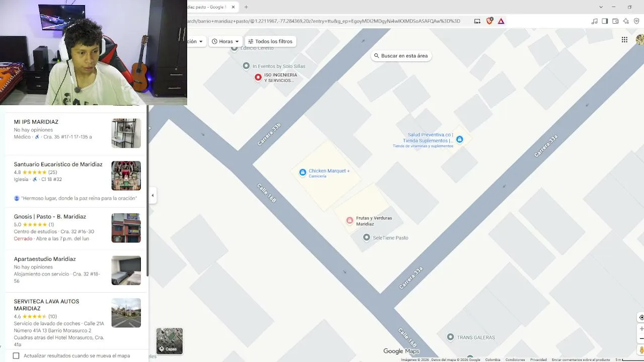Open the Google account avatar
The height and width of the screenshot is (362, 644).
pyautogui.click(x=640, y=40)
